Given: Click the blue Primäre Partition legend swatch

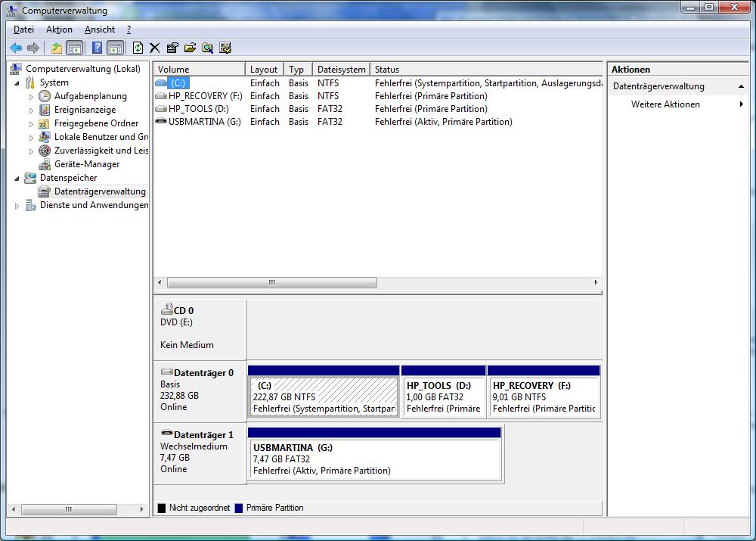Looking at the screenshot, I should pyautogui.click(x=239, y=508).
